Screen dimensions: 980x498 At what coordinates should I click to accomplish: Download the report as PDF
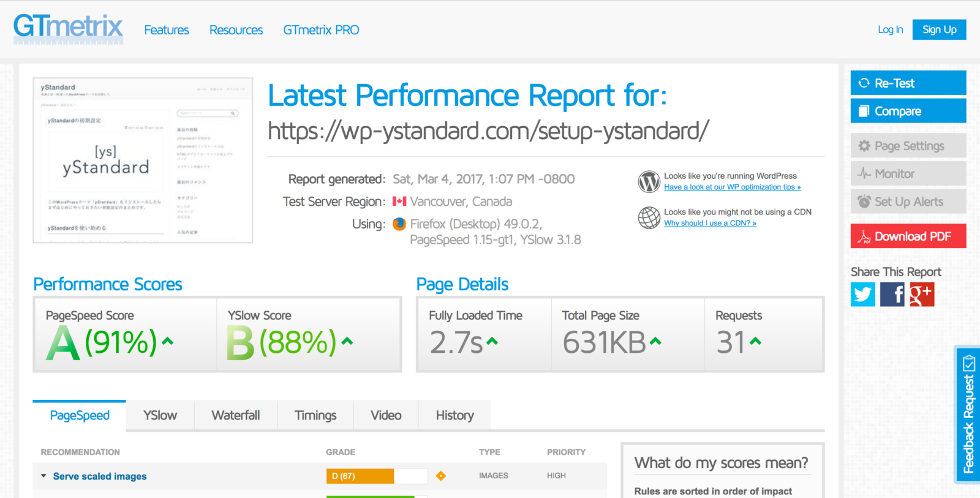908,236
